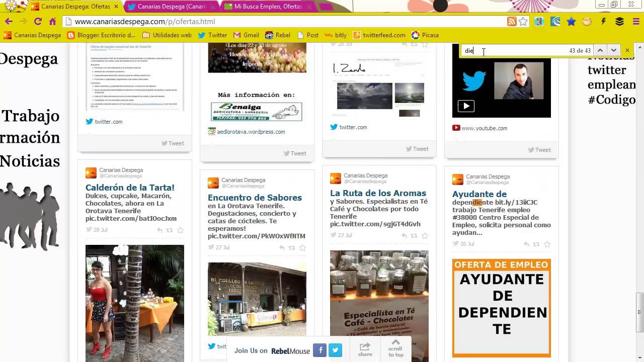Favorite the Encuentro de Sabores tweet
Viewport: 644px width, 362px height.
[x=302, y=248]
